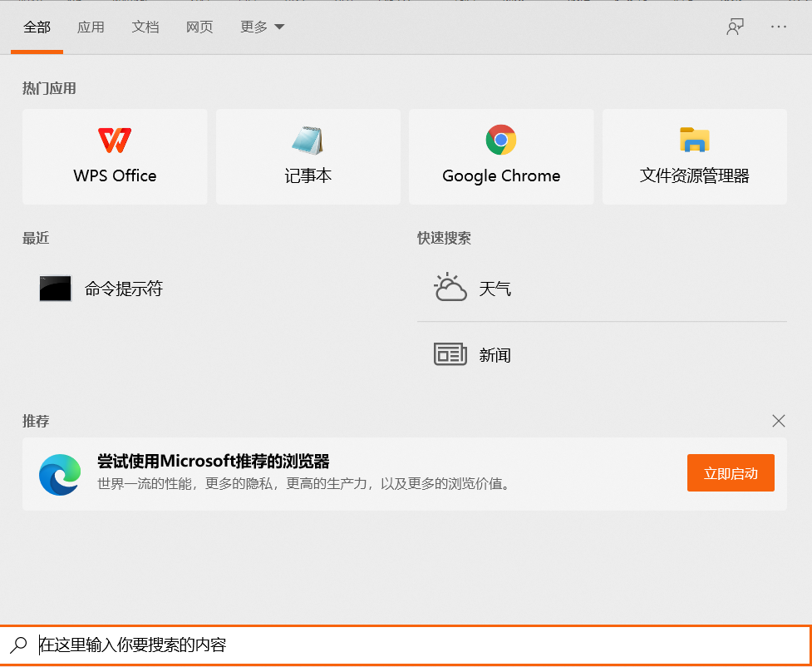Open the WPS Office app tile
This screenshot has width=812, height=667.
click(x=115, y=156)
